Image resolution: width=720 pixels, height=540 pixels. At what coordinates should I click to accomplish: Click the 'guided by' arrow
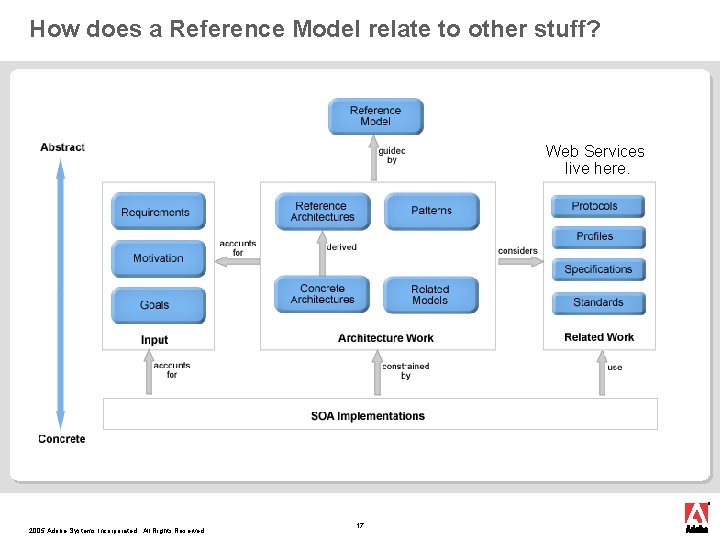coord(374,158)
